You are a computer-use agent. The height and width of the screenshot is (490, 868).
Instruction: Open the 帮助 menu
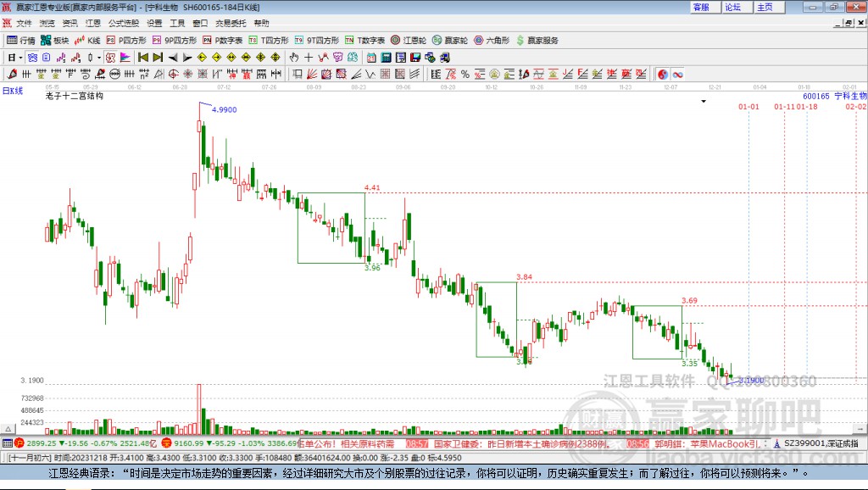click(261, 23)
